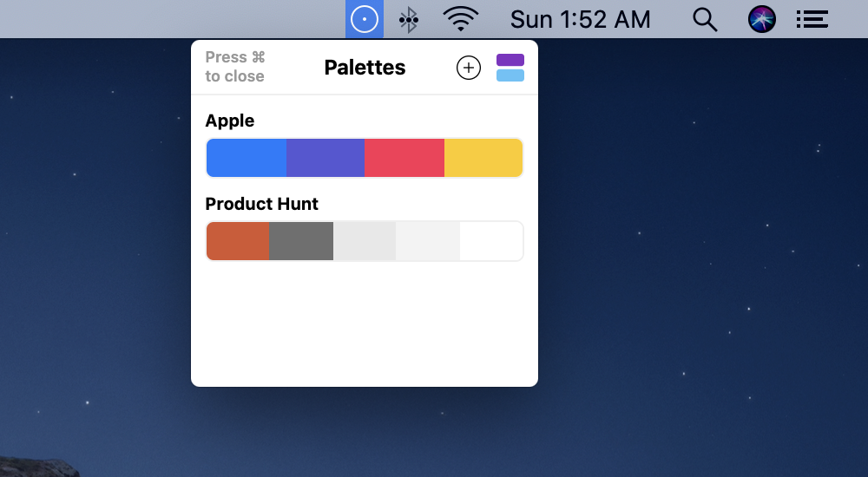Select the yellow swatch in Apple palette

(x=483, y=158)
